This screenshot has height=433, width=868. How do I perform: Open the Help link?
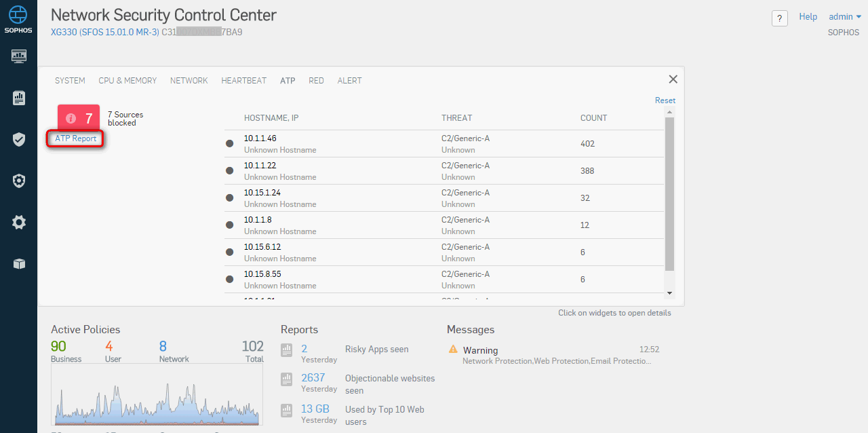(808, 17)
